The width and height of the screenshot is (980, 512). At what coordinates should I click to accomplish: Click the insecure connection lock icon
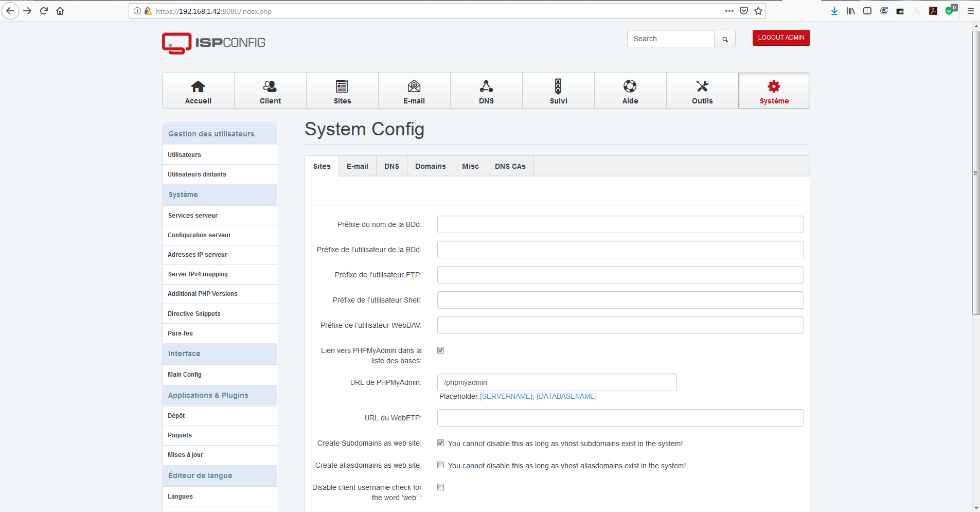pyautogui.click(x=148, y=11)
